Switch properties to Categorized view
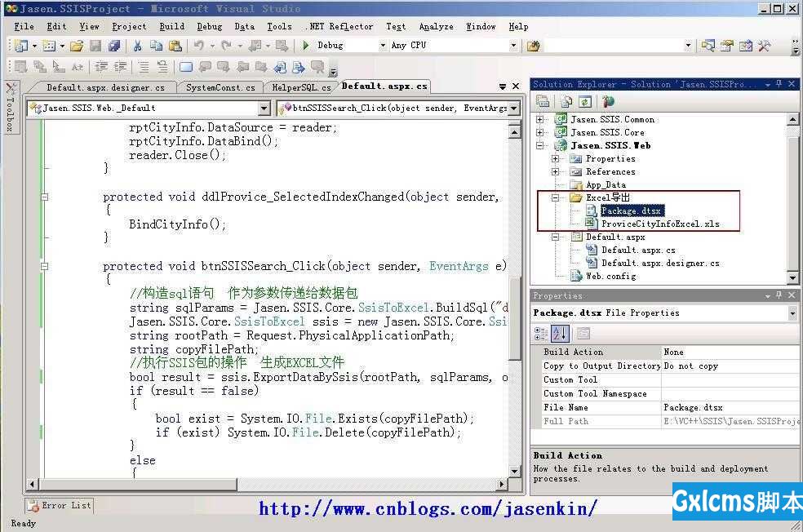This screenshot has height=532, width=803. click(541, 334)
